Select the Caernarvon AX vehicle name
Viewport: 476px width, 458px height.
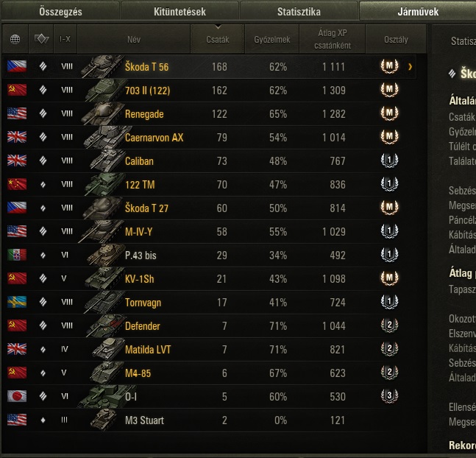pyautogui.click(x=154, y=138)
